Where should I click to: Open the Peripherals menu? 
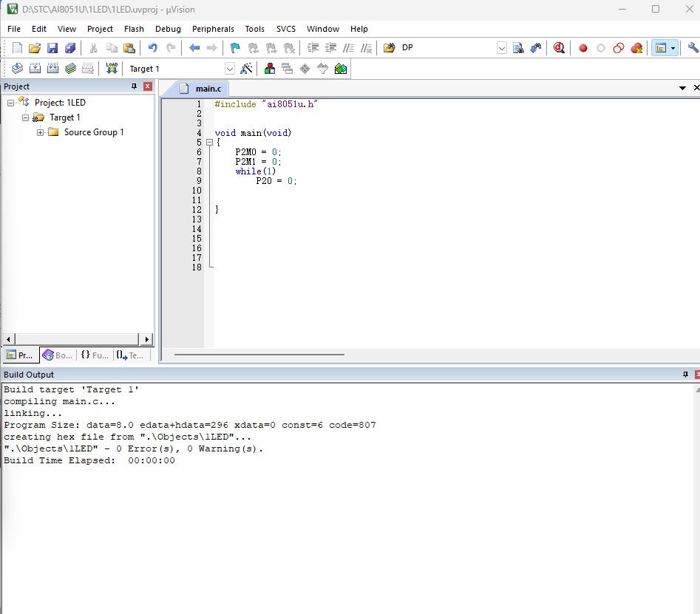pos(213,29)
